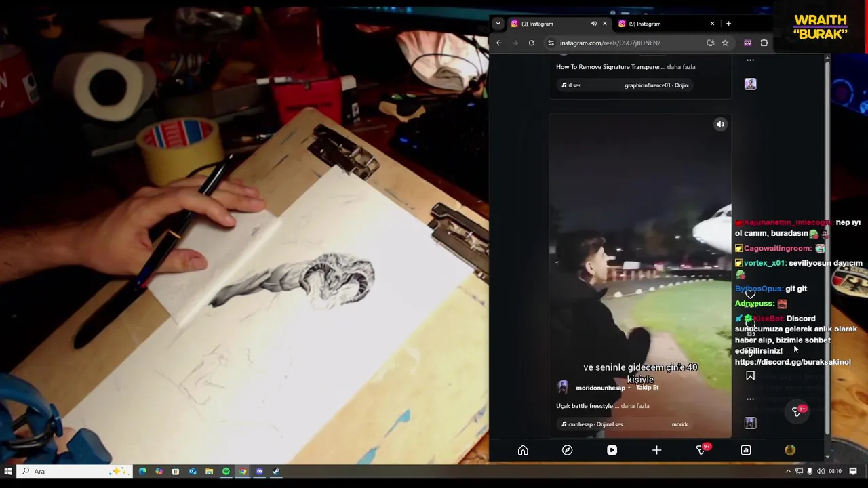The height and width of the screenshot is (488, 868).
Task: Mute the first Instagram tab's audio
Action: click(x=593, y=24)
